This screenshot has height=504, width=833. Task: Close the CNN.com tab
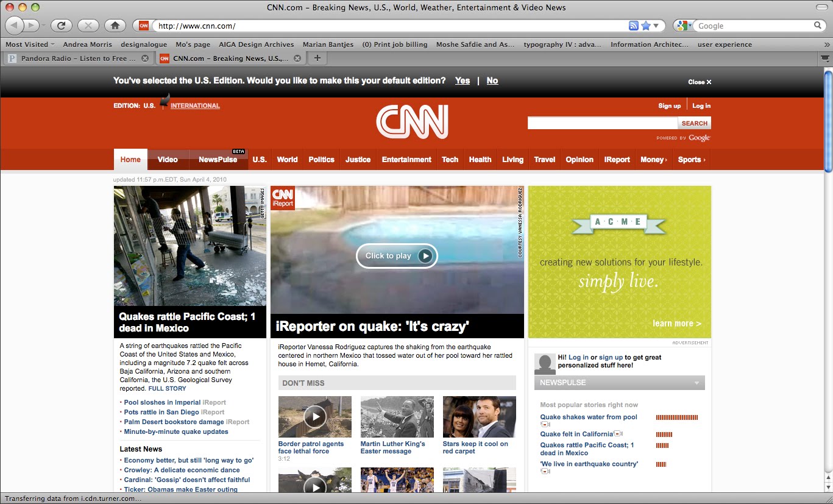coord(297,59)
